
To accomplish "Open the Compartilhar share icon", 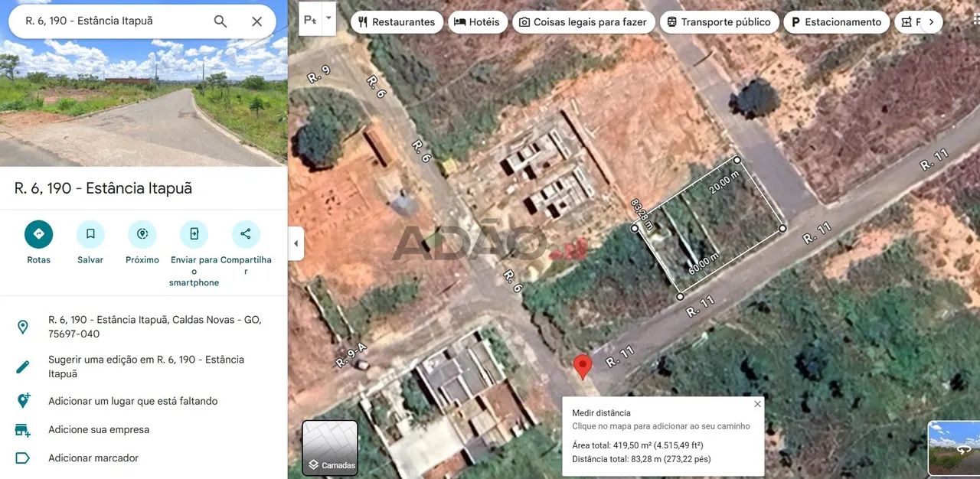I will pos(246,234).
